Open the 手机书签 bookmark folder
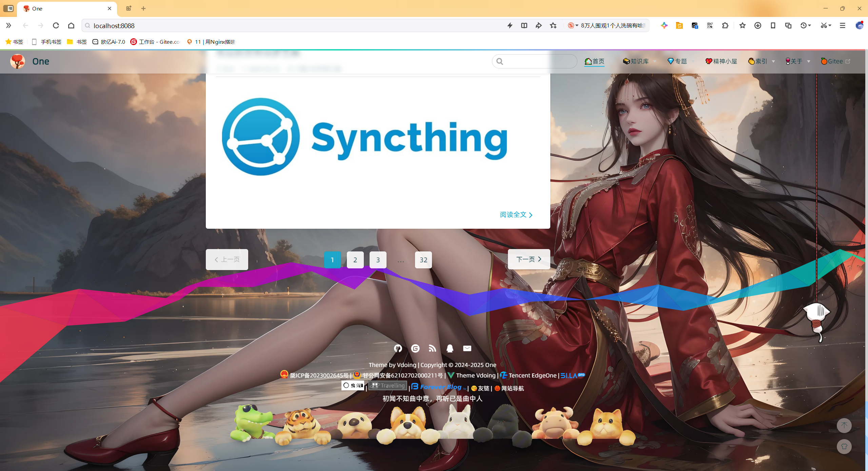868x471 pixels. (46, 42)
